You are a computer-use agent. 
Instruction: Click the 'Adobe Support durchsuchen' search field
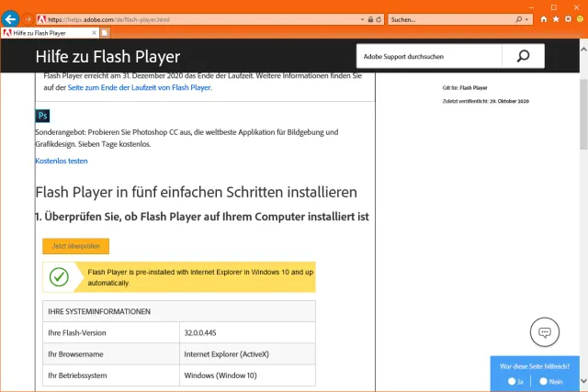[428, 57]
